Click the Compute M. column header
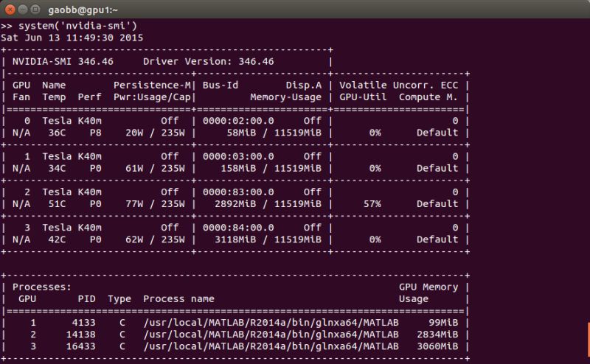Screen dimensions: 590x364 click(x=428, y=97)
